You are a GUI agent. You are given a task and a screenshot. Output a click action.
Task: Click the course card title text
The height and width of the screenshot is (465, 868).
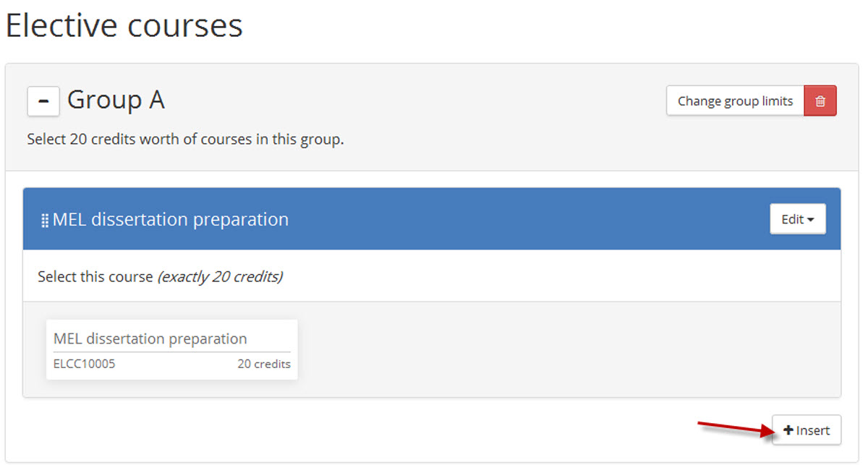pos(150,338)
